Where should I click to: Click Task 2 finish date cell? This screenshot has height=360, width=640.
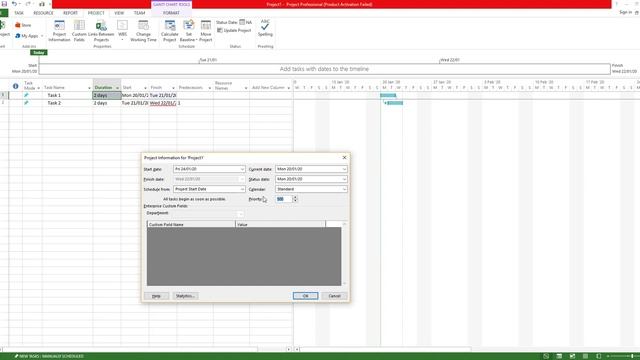(x=163, y=103)
